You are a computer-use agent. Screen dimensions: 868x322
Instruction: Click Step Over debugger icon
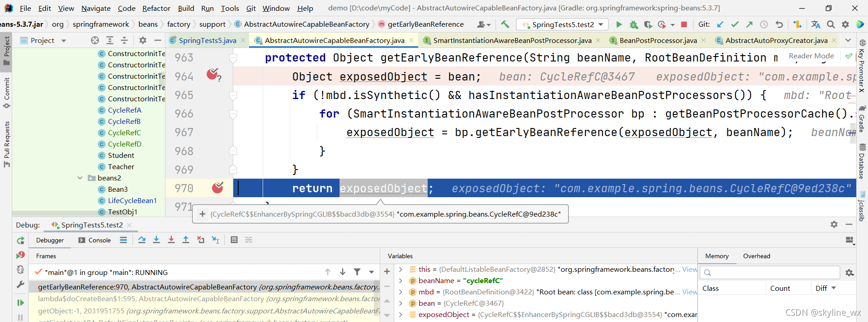[142, 240]
